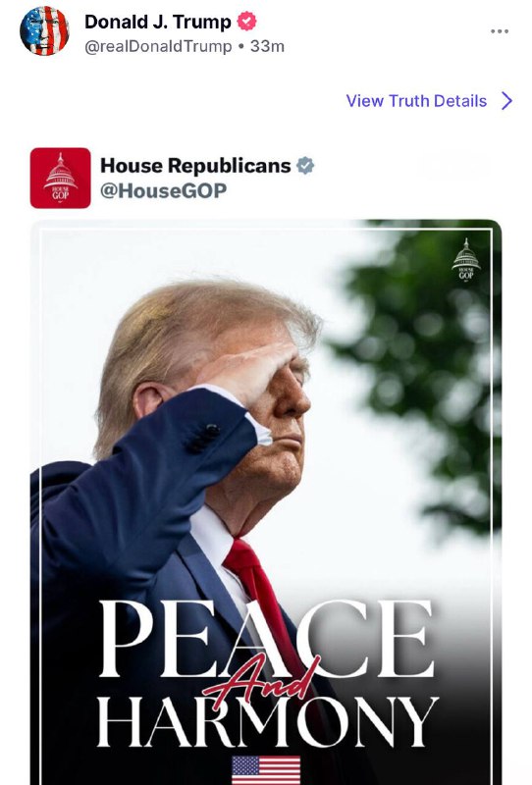This screenshot has width=532, height=785.
Task: Open the House Republicans red logo avatar
Action: pyautogui.click(x=61, y=178)
